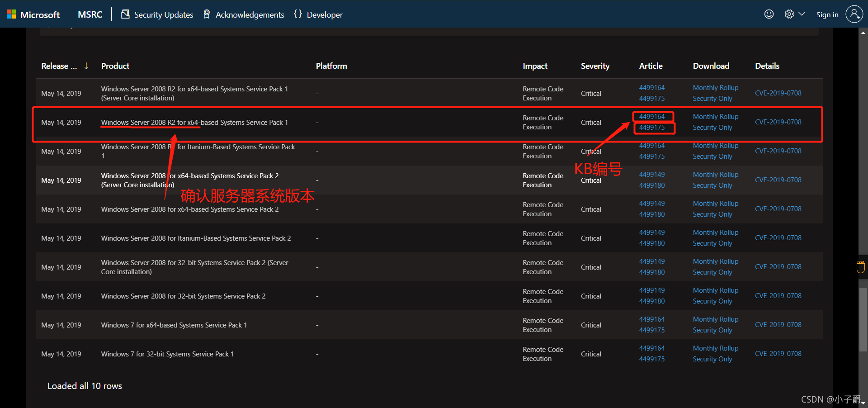Click the page vertical scrollbar thumb
The image size is (868, 408).
click(863, 319)
